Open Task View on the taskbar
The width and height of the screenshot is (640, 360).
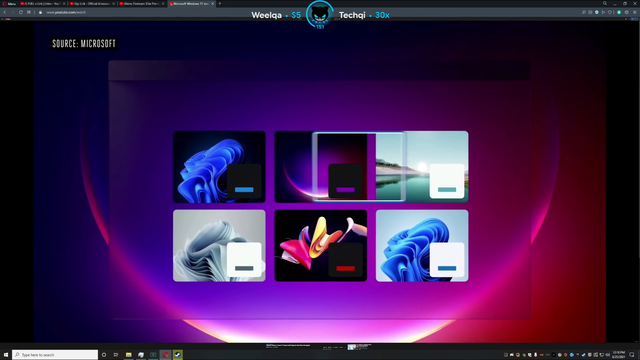click(116, 355)
